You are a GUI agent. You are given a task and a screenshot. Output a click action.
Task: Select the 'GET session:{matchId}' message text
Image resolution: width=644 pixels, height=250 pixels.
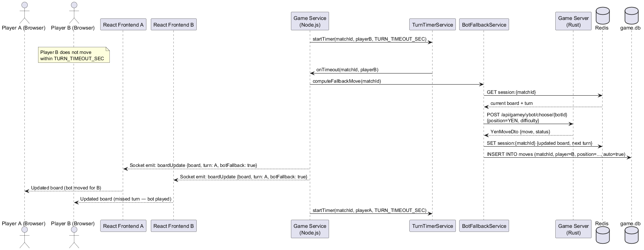[x=511, y=92]
